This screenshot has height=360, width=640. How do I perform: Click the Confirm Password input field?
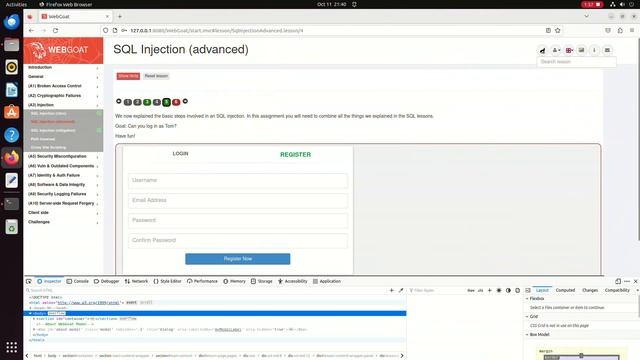238,240
